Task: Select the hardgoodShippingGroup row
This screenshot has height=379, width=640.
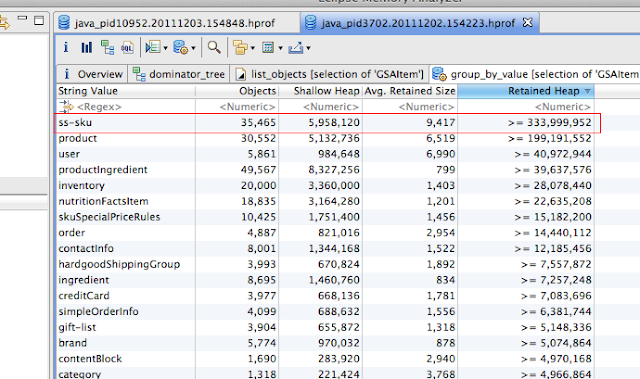Action: point(325,264)
